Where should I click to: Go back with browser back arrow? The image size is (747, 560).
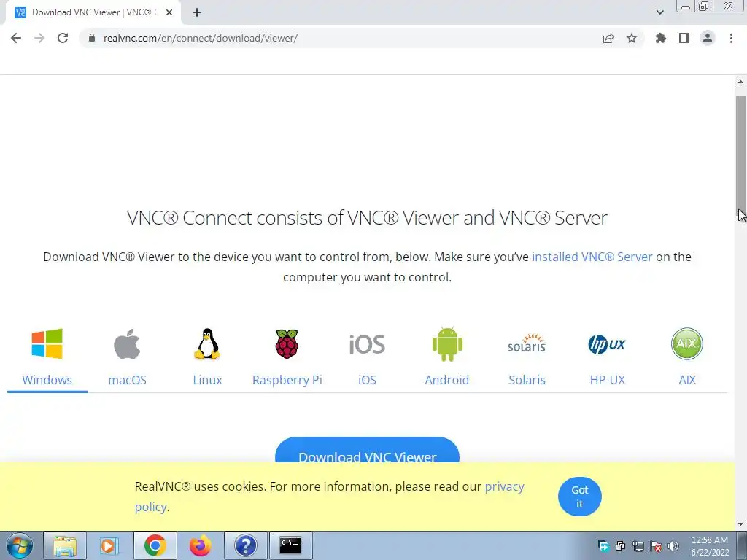point(16,38)
